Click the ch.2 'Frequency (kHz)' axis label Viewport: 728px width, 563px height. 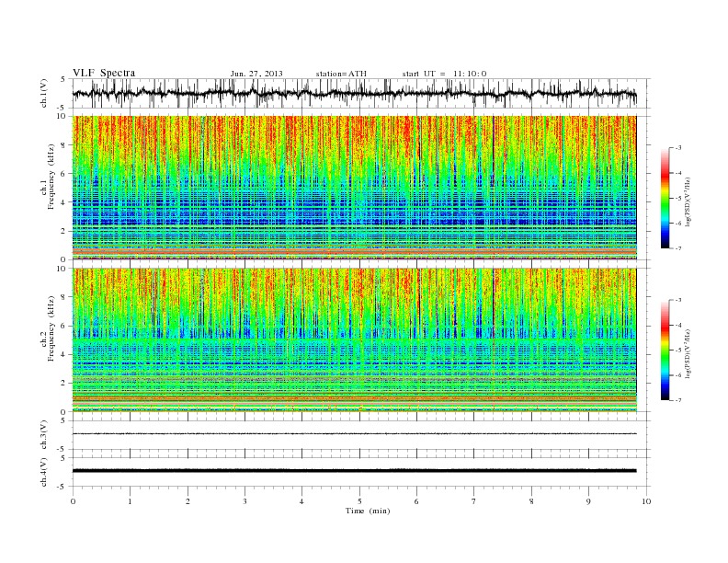coord(51,327)
